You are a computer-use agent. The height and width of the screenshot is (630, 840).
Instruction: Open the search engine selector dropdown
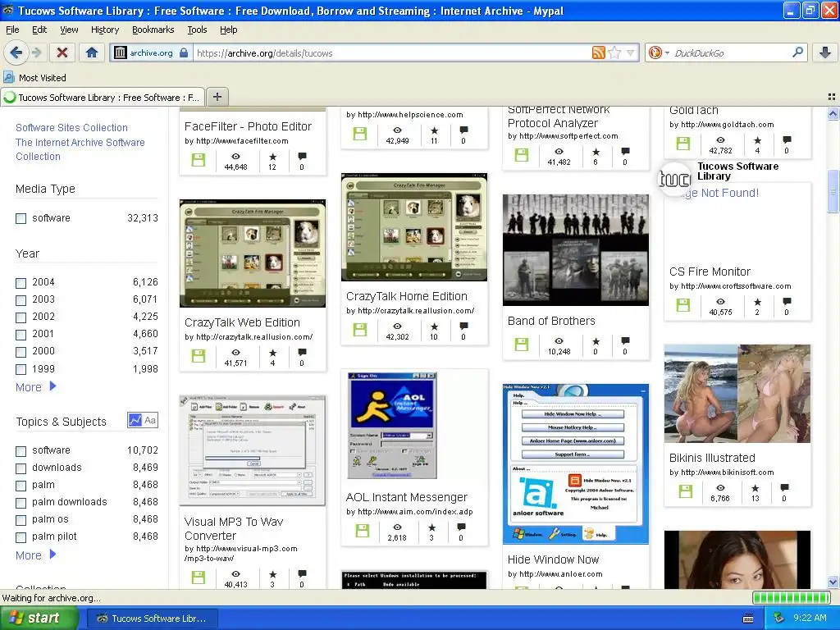pos(658,52)
